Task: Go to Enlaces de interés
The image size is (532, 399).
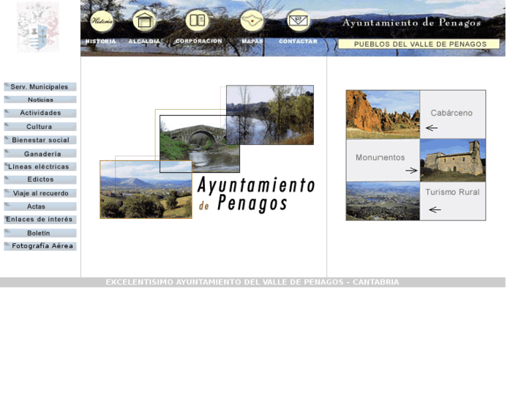Action: click(x=40, y=220)
